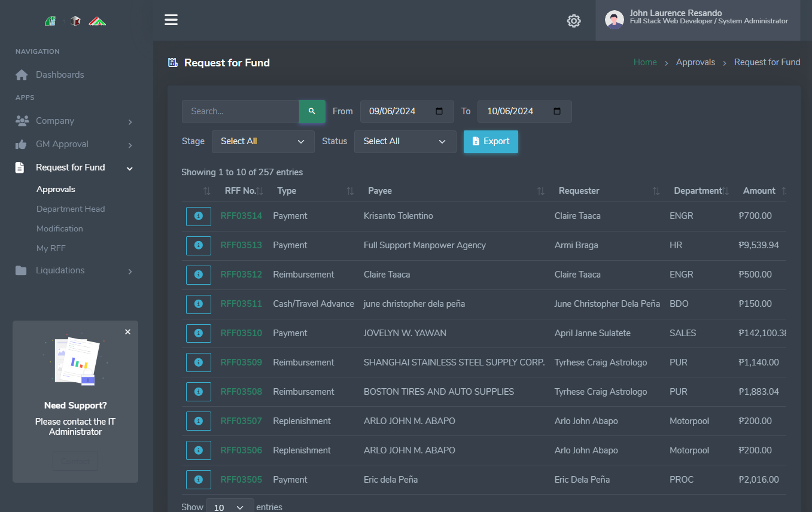This screenshot has width=812, height=512.
Task: Open the Stage Select All dropdown
Action: [263, 142]
